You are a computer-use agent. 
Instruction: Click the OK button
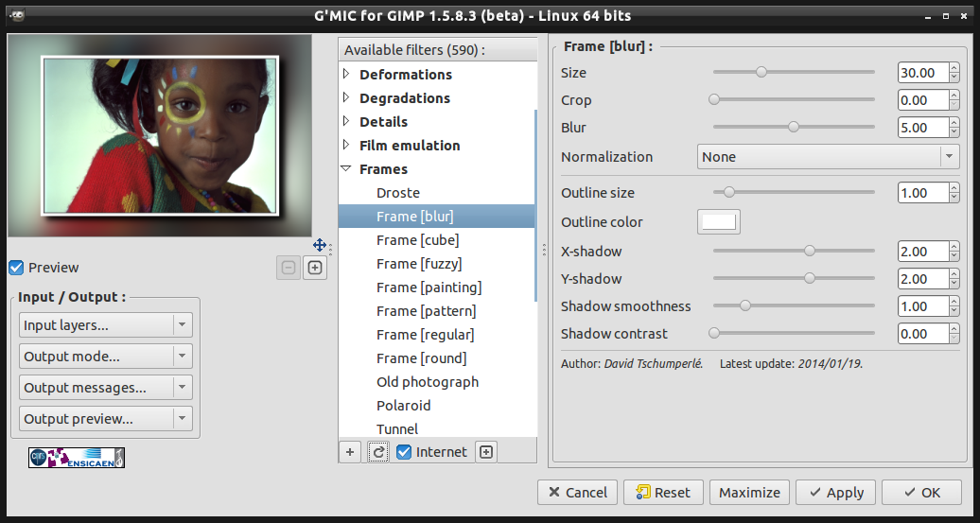click(x=922, y=493)
